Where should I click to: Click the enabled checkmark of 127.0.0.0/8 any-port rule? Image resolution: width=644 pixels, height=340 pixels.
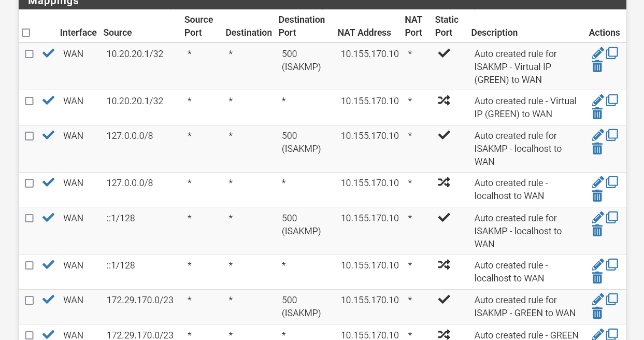(x=48, y=182)
